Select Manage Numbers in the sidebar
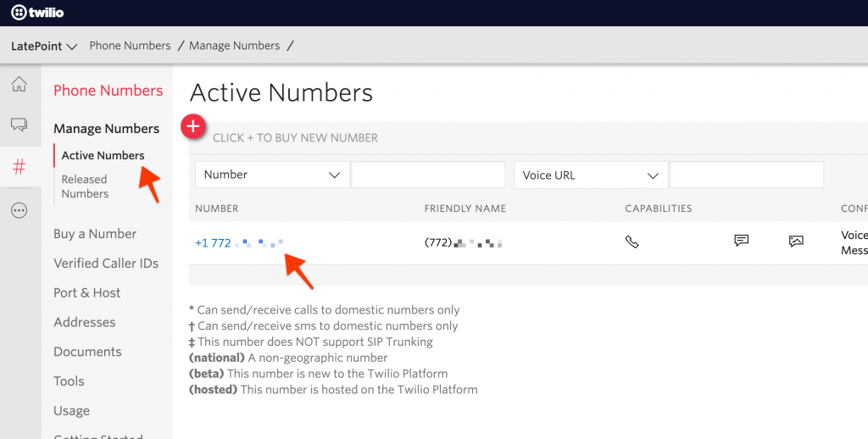Image resolution: width=868 pixels, height=439 pixels. coord(106,129)
